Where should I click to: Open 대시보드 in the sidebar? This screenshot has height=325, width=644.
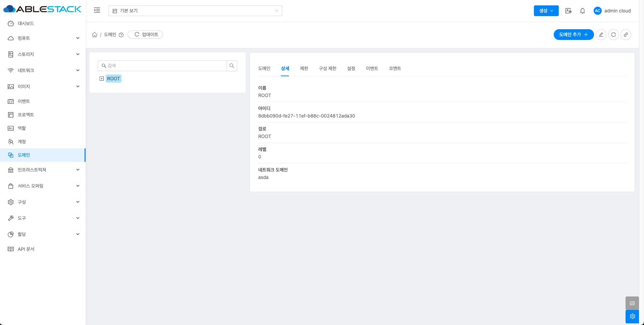[x=26, y=24]
